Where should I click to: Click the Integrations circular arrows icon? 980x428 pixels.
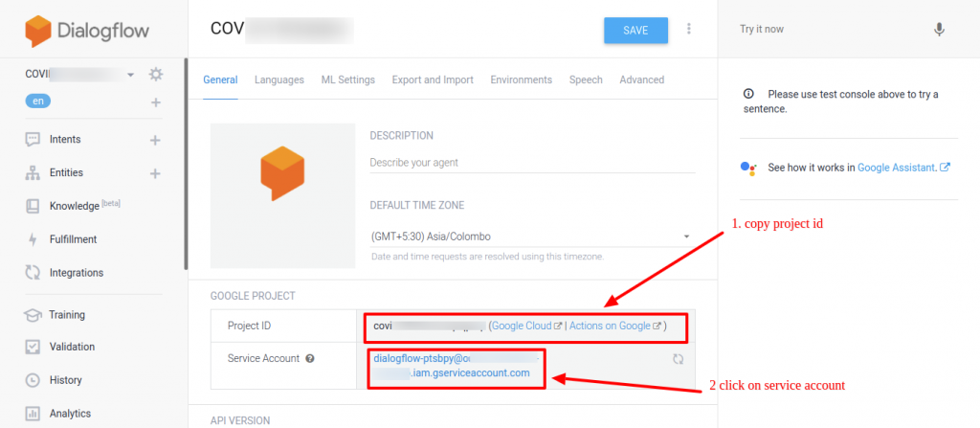coord(33,273)
